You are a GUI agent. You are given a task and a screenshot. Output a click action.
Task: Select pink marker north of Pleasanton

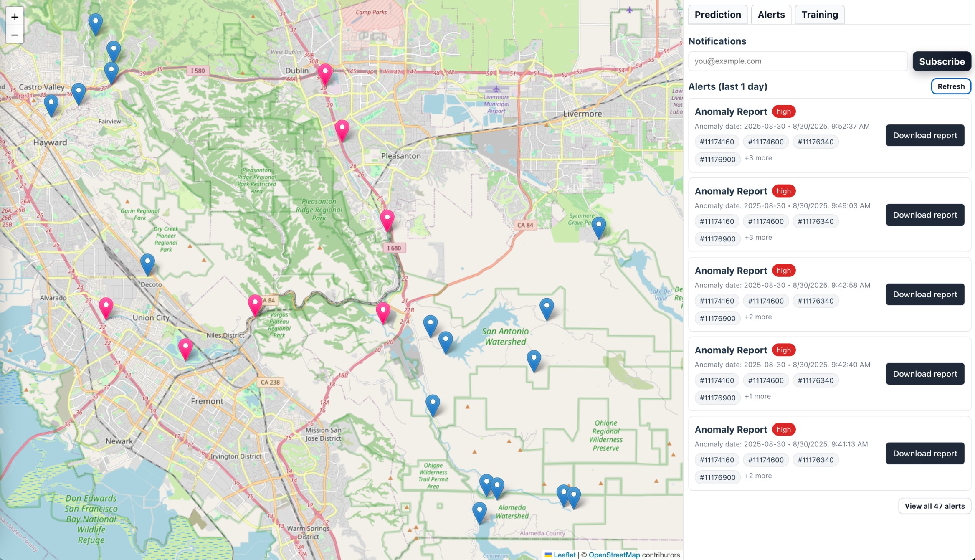tap(342, 130)
